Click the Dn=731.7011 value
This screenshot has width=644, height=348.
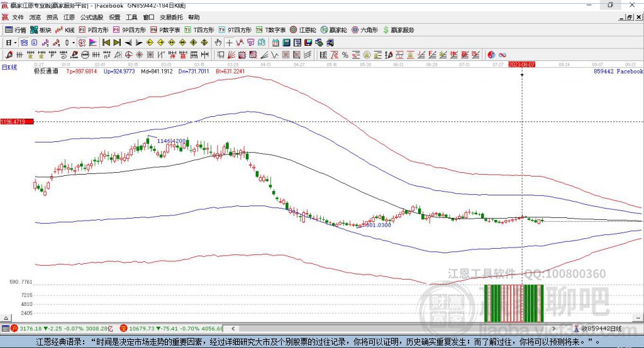(194, 72)
